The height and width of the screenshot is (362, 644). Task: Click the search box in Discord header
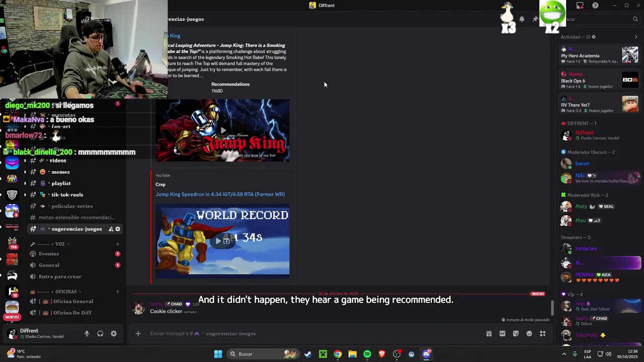click(x=601, y=19)
